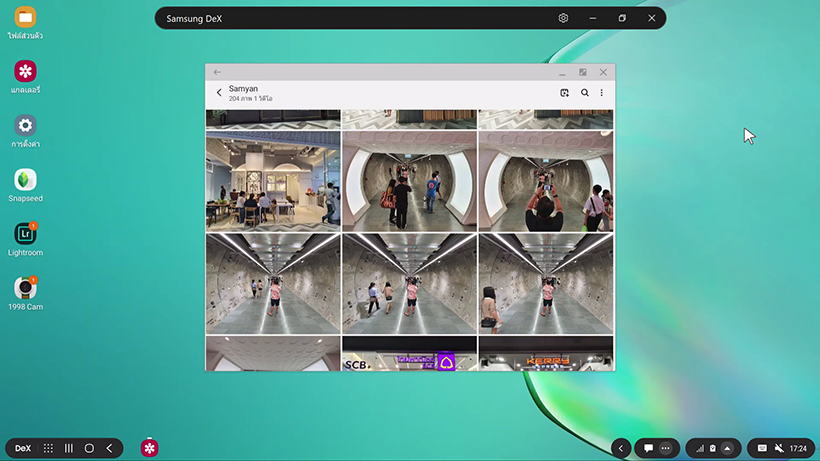Image resolution: width=820 pixels, height=461 pixels.
Task: Maximize the Gallery window
Action: point(583,72)
